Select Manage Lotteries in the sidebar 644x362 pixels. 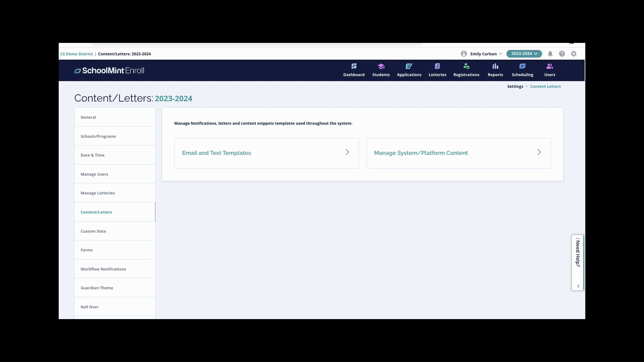tap(115, 193)
